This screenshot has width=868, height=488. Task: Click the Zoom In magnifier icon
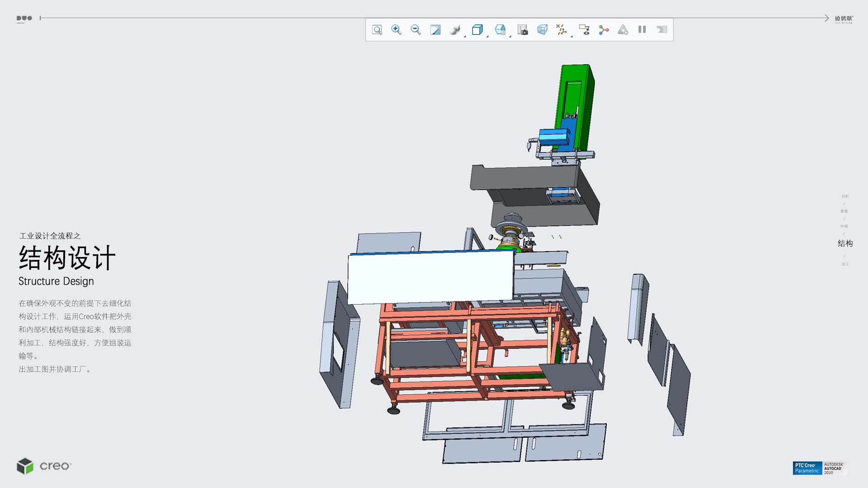tap(396, 30)
